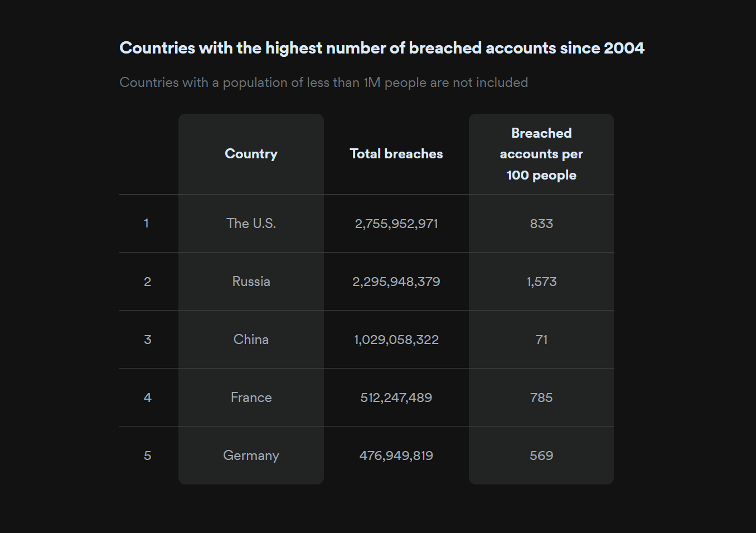Image resolution: width=756 pixels, height=533 pixels.
Task: Click the 1,029,058,322 total breaches value
Action: [x=396, y=340]
